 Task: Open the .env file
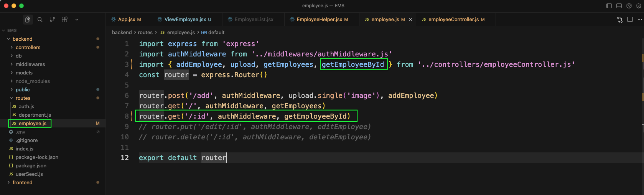click(20, 132)
